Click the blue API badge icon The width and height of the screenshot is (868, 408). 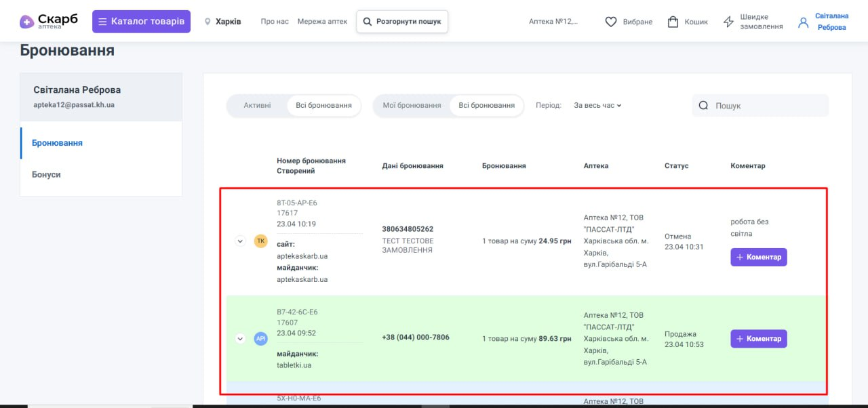tap(260, 338)
